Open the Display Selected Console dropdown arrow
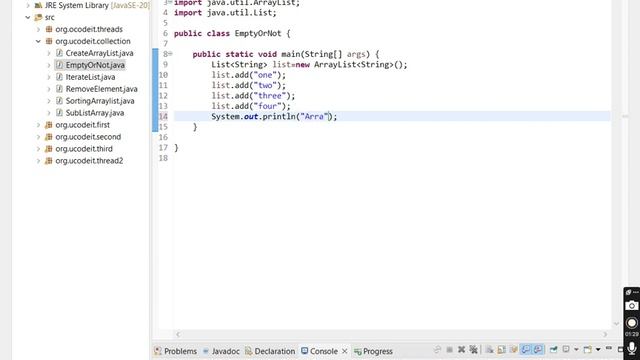The height and width of the screenshot is (360, 640). (576, 350)
